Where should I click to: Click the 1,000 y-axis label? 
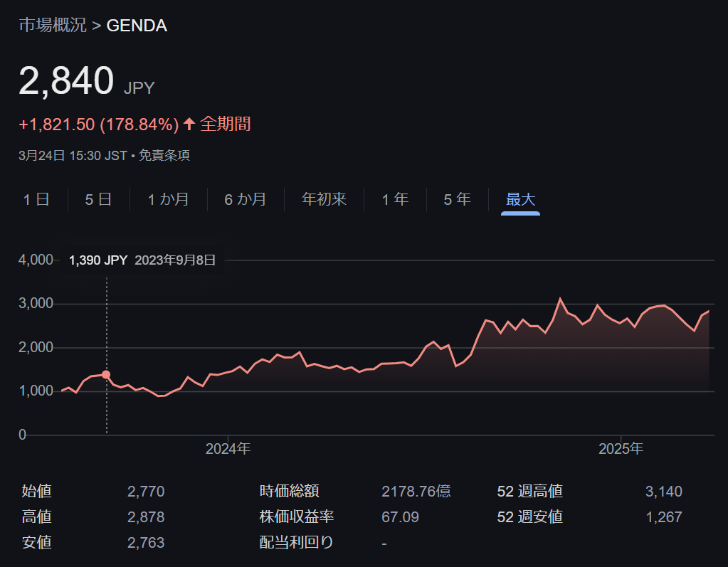tap(36, 391)
